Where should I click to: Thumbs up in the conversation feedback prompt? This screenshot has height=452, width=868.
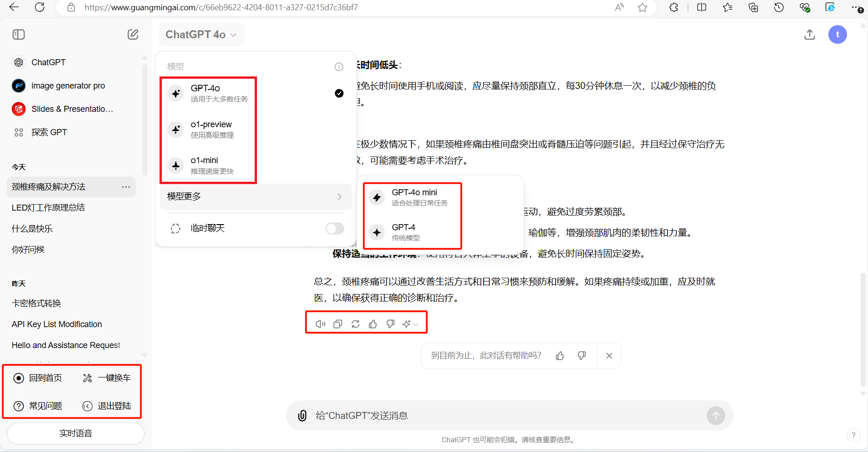(x=560, y=356)
